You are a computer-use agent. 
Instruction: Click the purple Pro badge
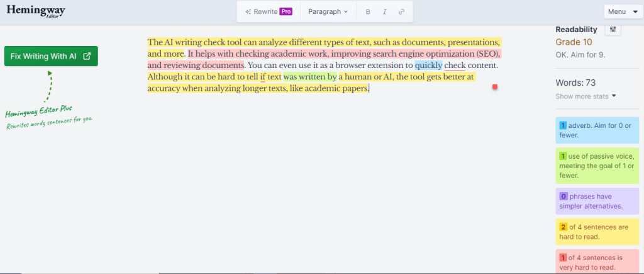(x=286, y=11)
